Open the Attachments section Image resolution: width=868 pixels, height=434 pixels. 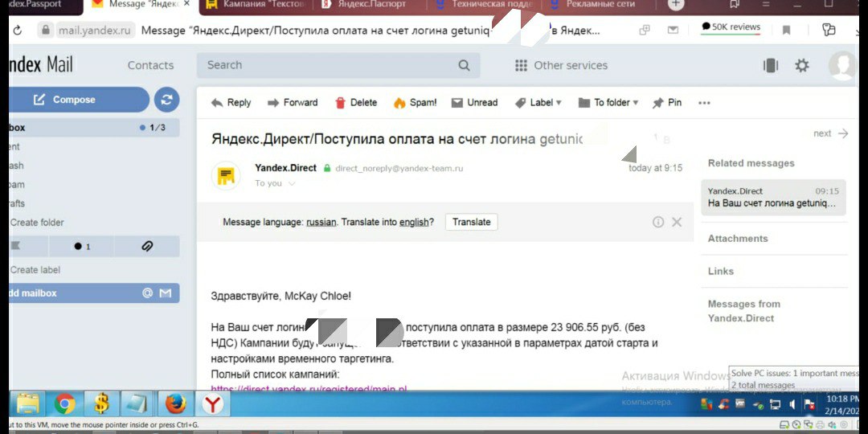[x=738, y=239]
